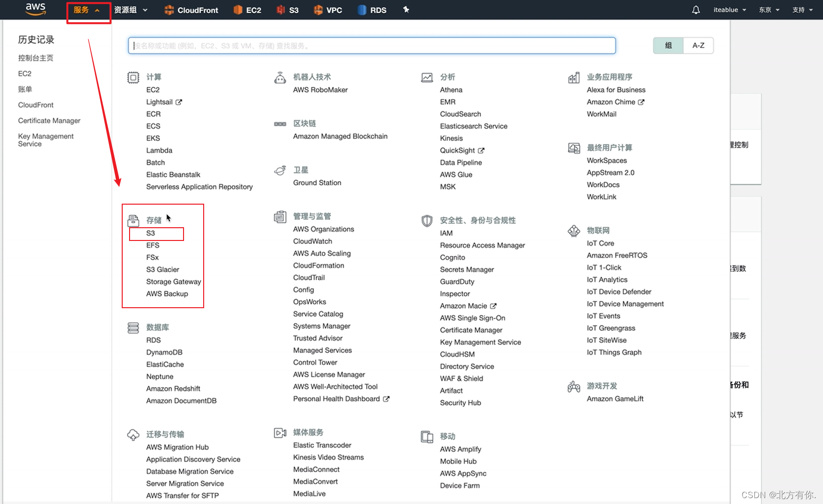The height and width of the screenshot is (504, 823).
Task: Click external link icon beside QuickSight
Action: coord(481,151)
